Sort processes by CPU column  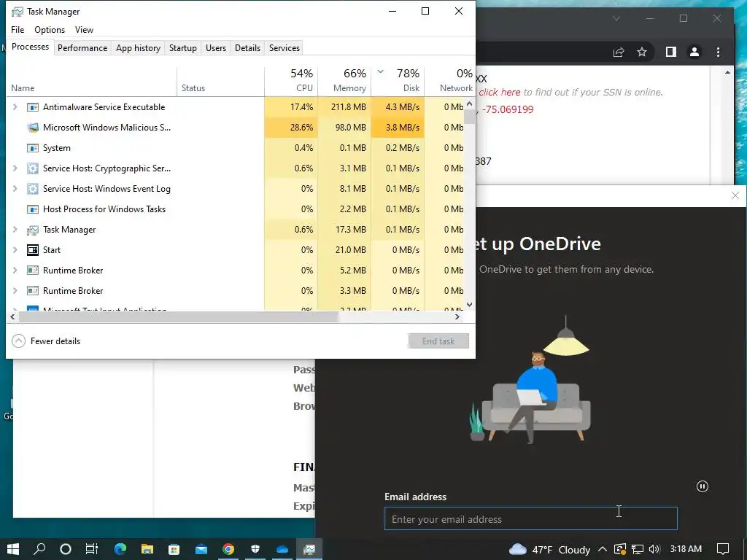pyautogui.click(x=291, y=80)
